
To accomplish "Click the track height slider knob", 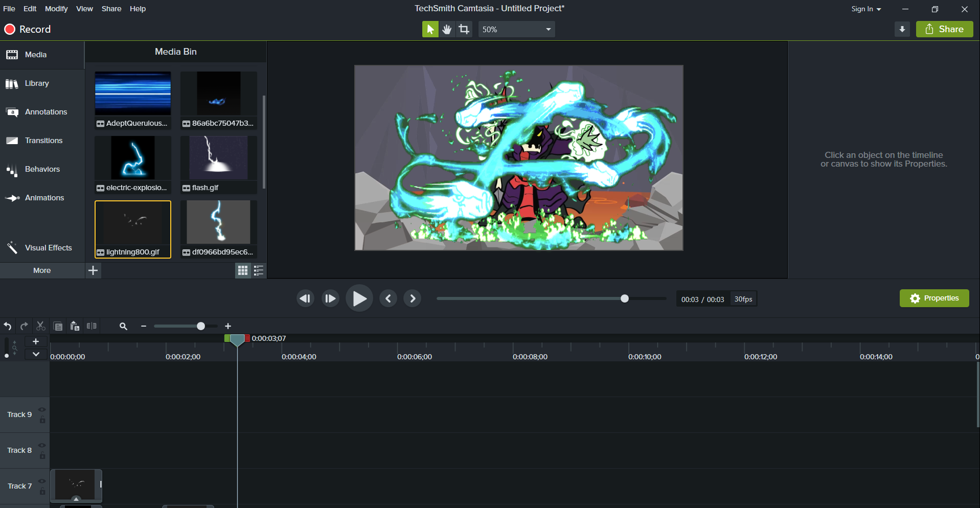I will pyautogui.click(x=7, y=356).
